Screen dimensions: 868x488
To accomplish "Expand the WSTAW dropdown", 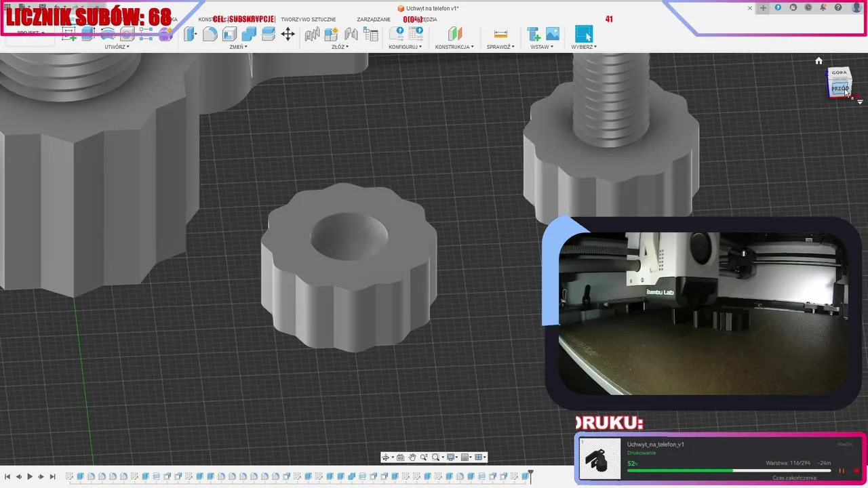I will tap(542, 47).
